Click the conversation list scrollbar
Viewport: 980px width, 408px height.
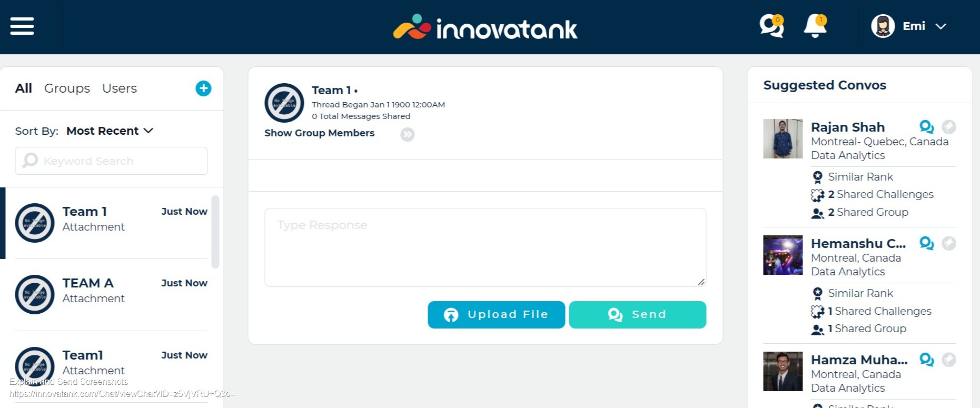click(x=215, y=232)
